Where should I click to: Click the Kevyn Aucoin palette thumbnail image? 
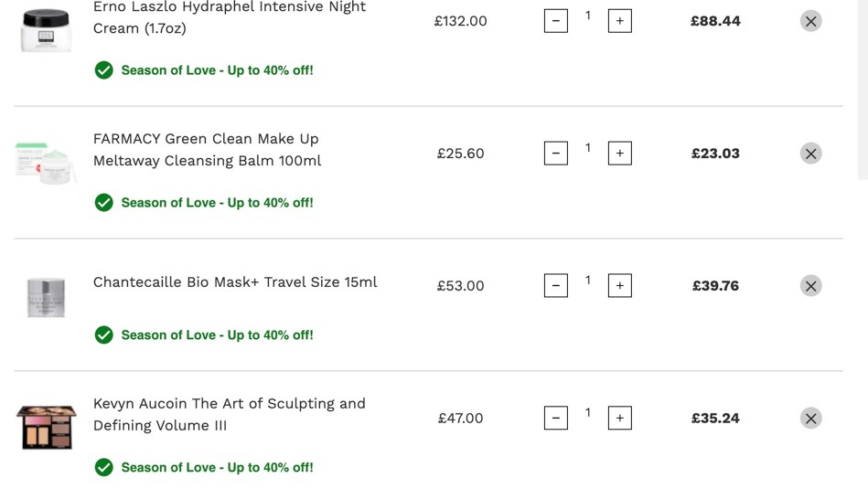pos(47,427)
